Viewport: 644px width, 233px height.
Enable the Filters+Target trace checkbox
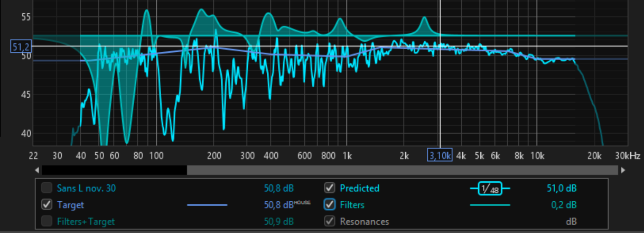point(47,221)
